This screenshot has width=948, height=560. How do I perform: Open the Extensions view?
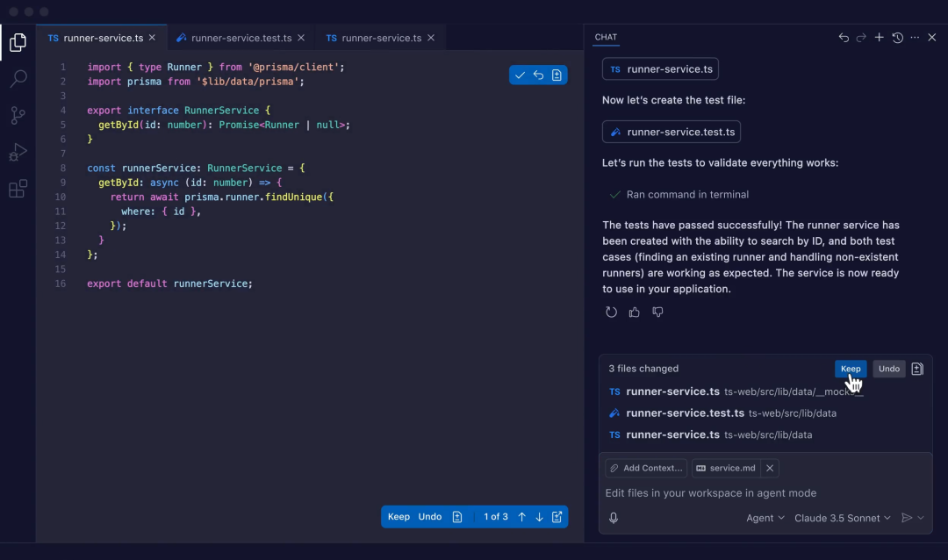tap(18, 190)
